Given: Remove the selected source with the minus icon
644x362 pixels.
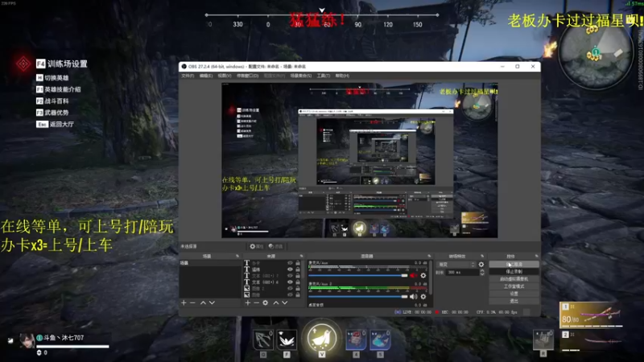Looking at the screenshot, I should [256, 302].
